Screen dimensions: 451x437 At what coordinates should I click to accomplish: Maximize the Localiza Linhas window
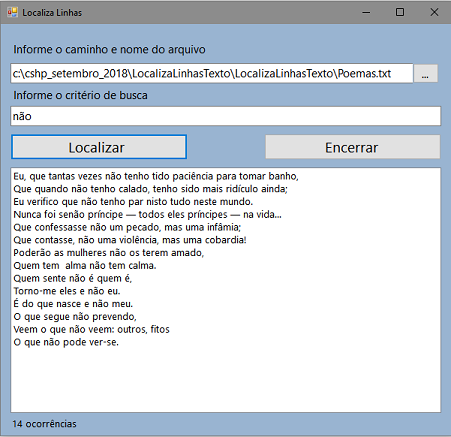(x=400, y=12)
